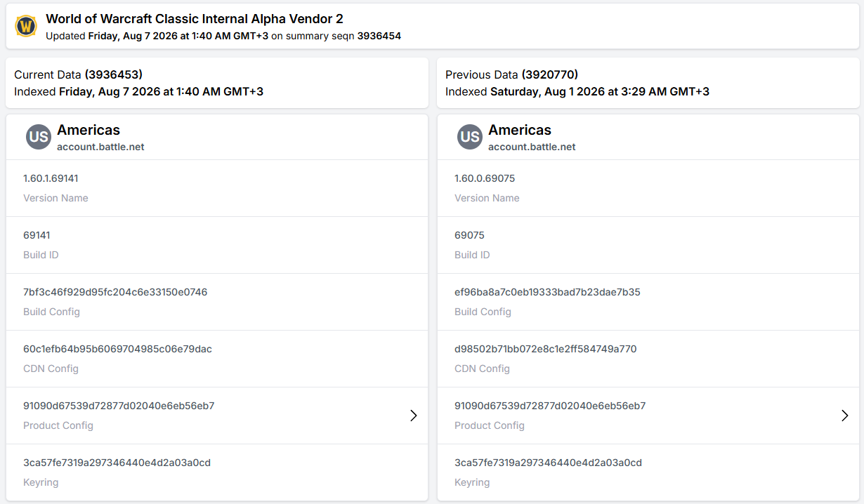The image size is (864, 504).
Task: Click Americas heading in Current Data panel
Action: (89, 130)
